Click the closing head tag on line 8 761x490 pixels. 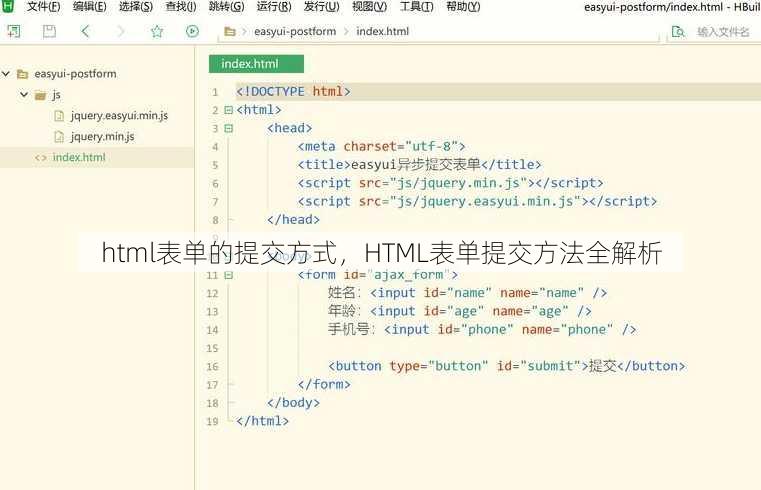pos(293,220)
